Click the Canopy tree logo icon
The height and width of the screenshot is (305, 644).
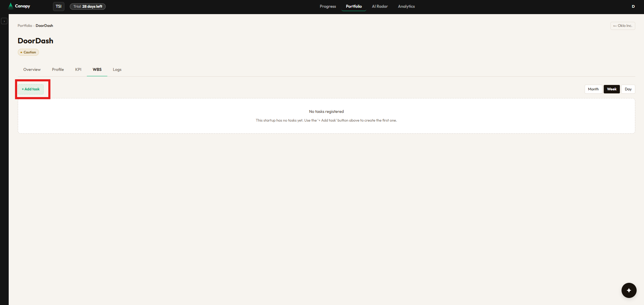11,6
